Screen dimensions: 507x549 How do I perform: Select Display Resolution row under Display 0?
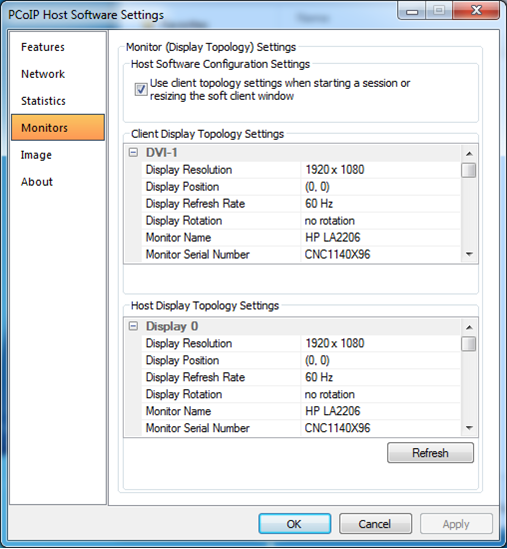[301, 343]
